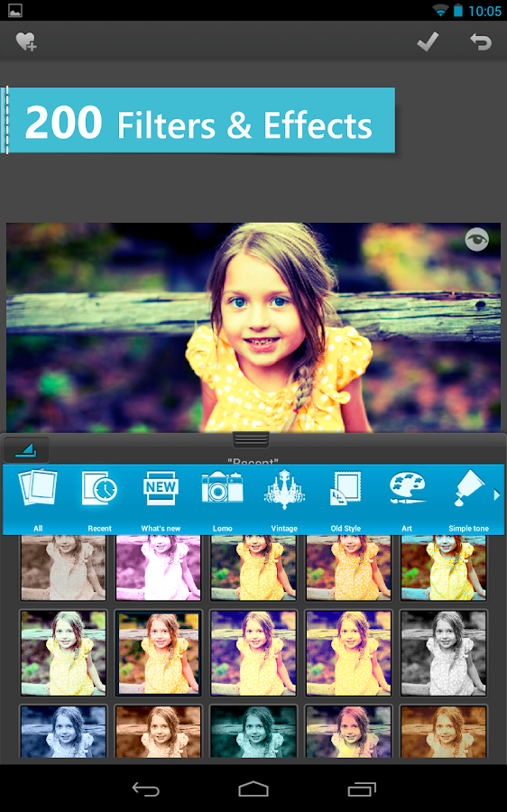Image resolution: width=507 pixels, height=812 pixels.
Task: Open the Android recent apps button
Action: coord(362,789)
